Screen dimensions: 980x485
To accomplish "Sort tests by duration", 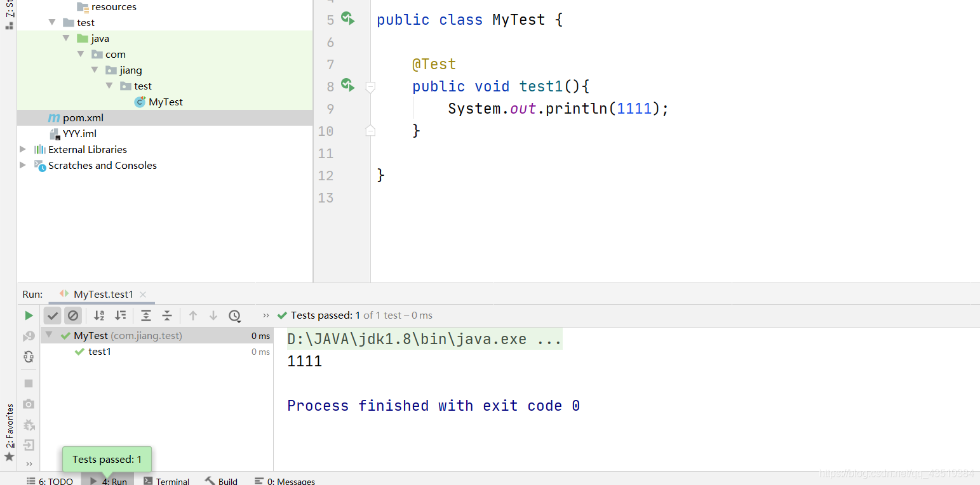I will 120,316.
